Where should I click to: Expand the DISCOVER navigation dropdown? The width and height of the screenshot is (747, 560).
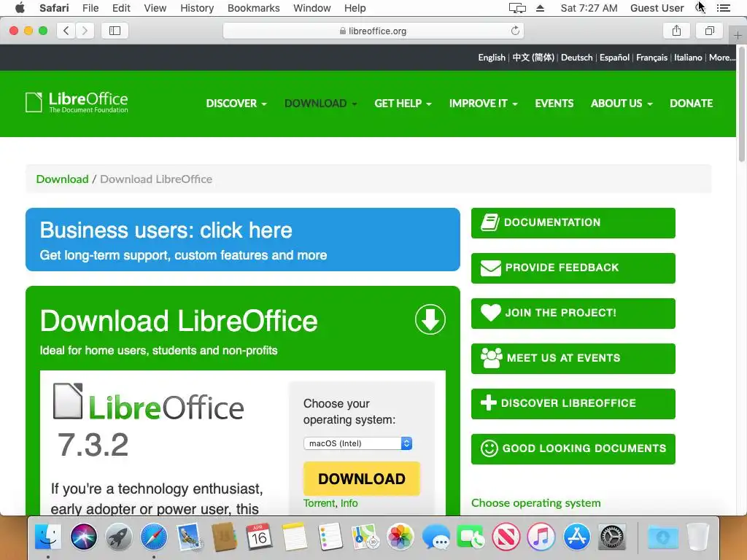[x=236, y=104]
